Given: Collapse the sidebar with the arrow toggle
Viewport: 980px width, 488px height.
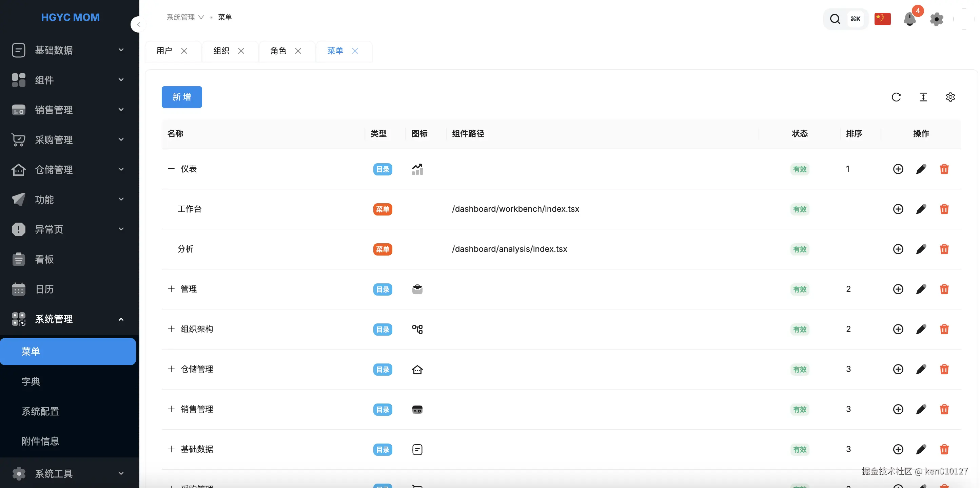Looking at the screenshot, I should pyautogui.click(x=138, y=24).
